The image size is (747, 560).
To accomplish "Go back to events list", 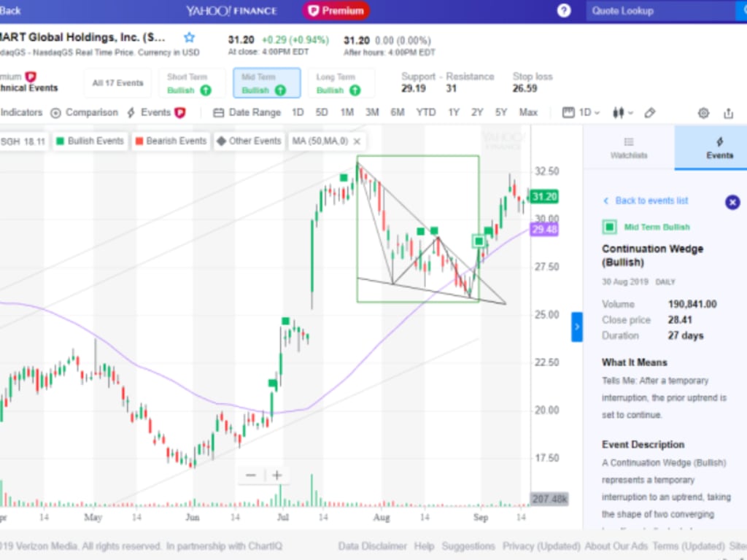I will click(x=646, y=201).
